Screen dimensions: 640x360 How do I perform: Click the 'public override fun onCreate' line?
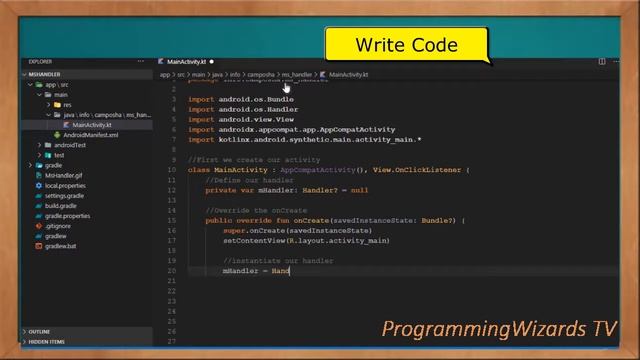click(335, 220)
